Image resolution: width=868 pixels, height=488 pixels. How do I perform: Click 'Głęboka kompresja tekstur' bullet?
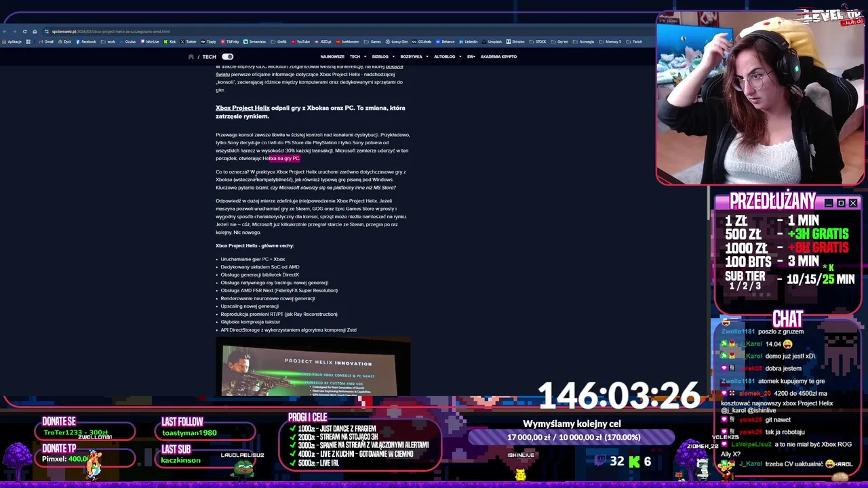(250, 322)
